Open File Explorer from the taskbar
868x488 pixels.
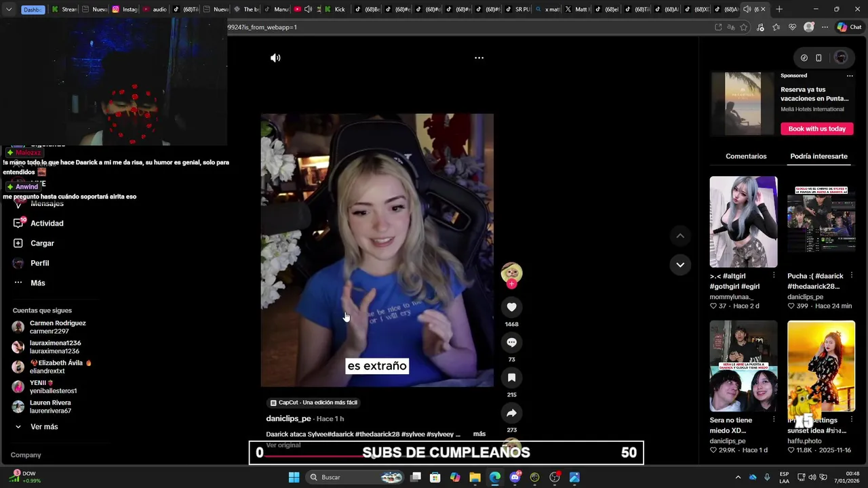475,477
